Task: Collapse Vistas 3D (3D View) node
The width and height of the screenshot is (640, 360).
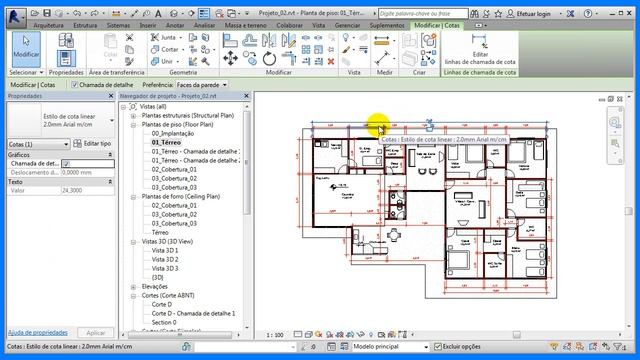Action: point(133,242)
